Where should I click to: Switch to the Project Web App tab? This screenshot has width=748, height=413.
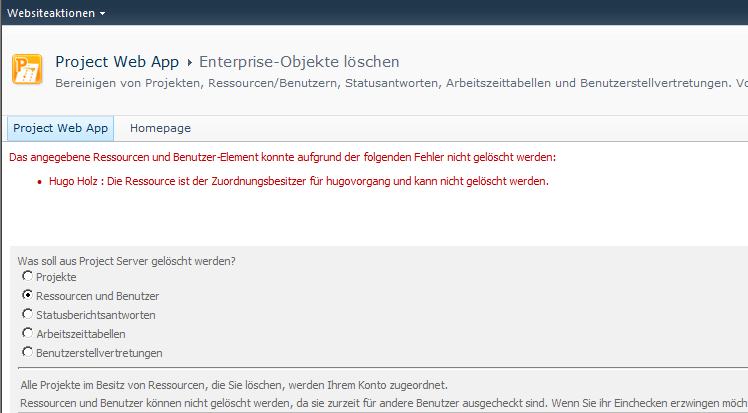[x=61, y=128]
